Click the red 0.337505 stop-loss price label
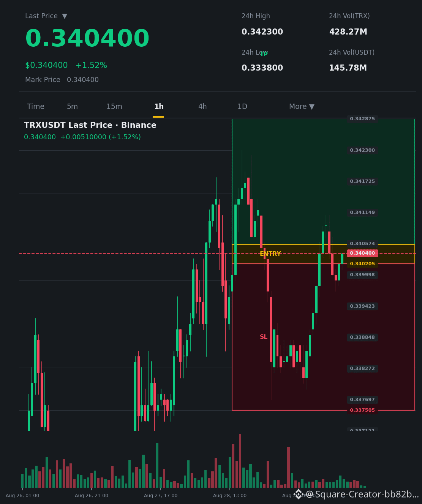The height and width of the screenshot is (504, 422). [362, 410]
